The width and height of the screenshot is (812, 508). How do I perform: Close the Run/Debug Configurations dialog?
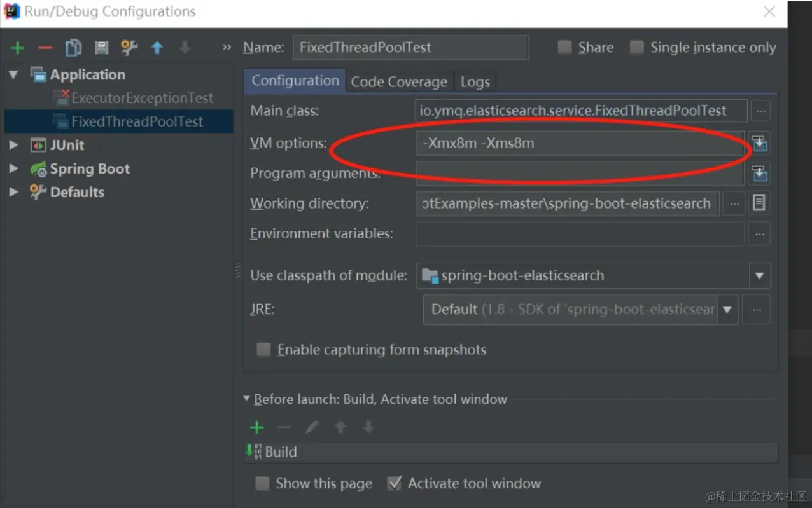(769, 11)
